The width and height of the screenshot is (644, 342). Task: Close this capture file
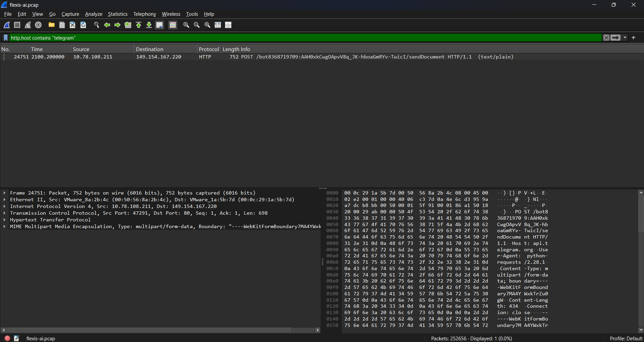(72, 25)
